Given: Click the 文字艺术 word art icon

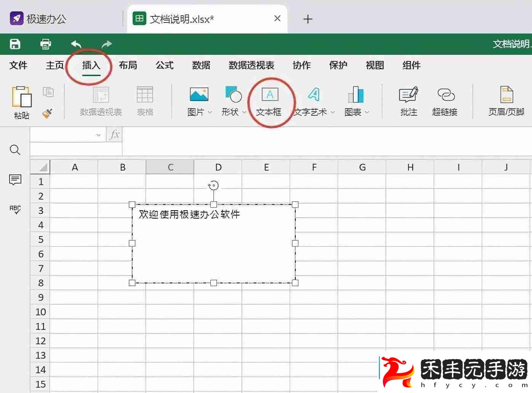Looking at the screenshot, I should coord(314,94).
